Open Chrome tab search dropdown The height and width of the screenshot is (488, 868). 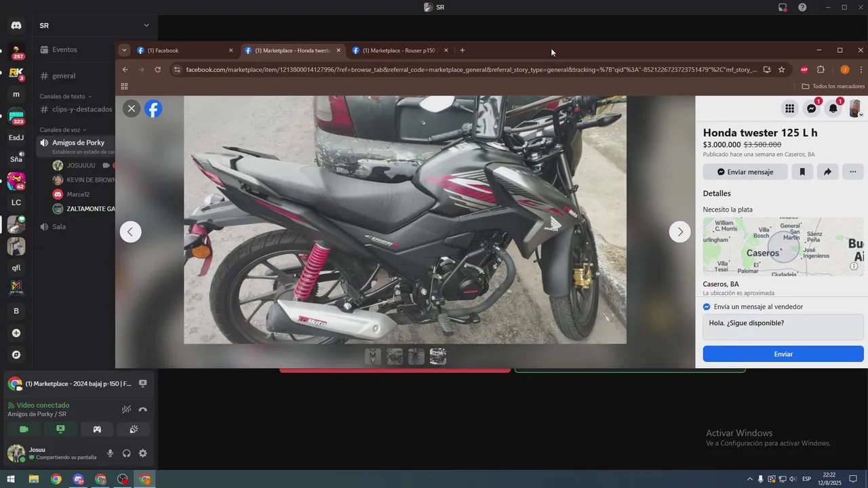123,50
